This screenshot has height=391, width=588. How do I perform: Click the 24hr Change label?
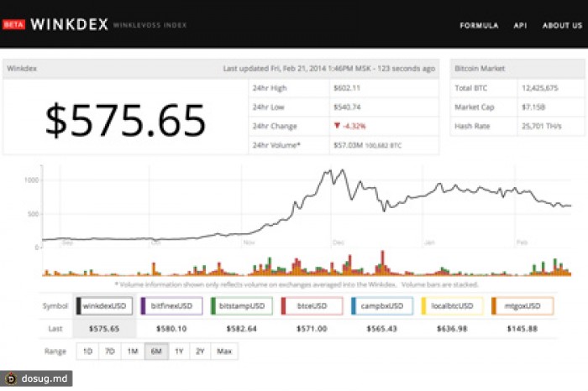(x=275, y=126)
